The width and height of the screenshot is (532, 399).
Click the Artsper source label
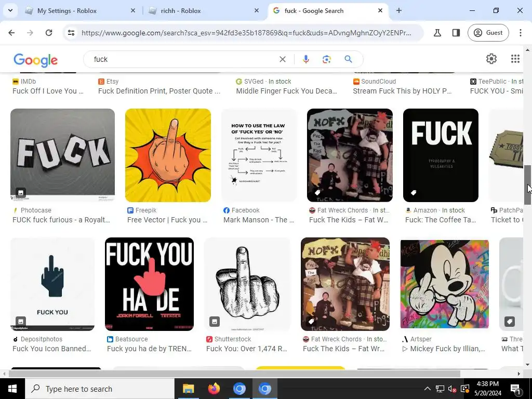tap(421, 339)
